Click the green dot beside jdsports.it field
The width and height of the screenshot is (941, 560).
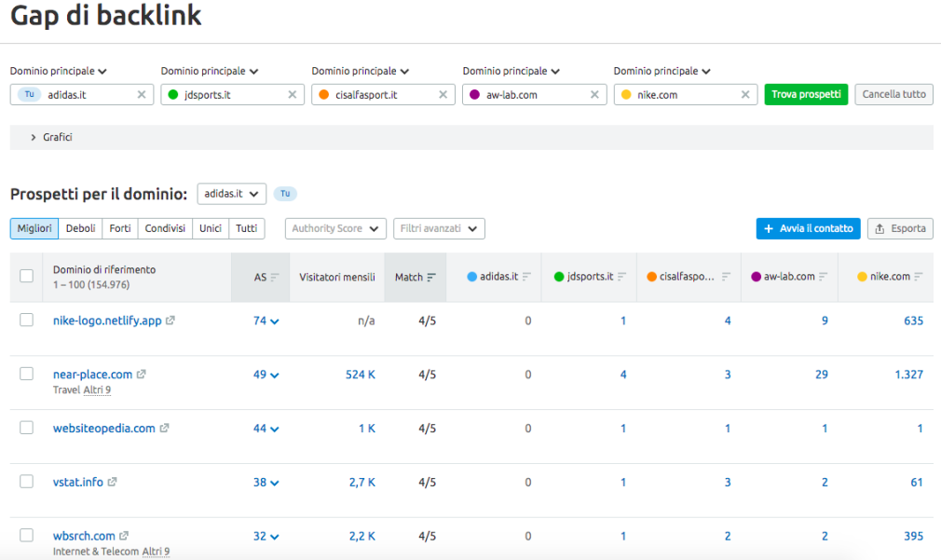[173, 94]
